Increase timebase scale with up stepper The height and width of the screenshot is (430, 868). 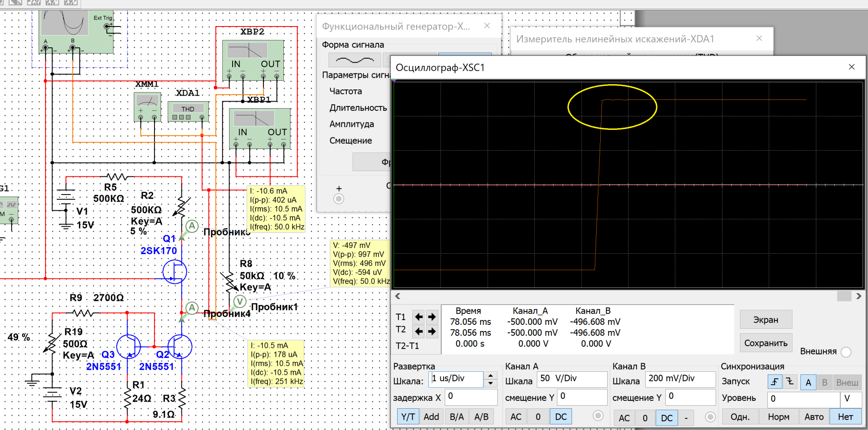(x=490, y=375)
